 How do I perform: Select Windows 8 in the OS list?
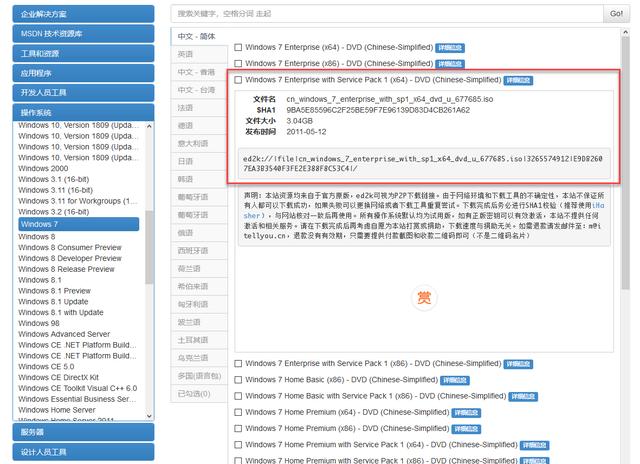[x=37, y=237]
